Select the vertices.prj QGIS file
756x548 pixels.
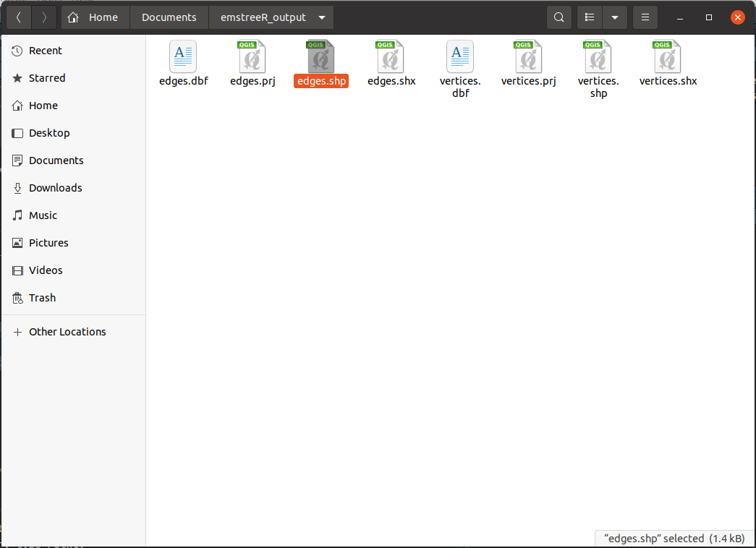pos(528,57)
